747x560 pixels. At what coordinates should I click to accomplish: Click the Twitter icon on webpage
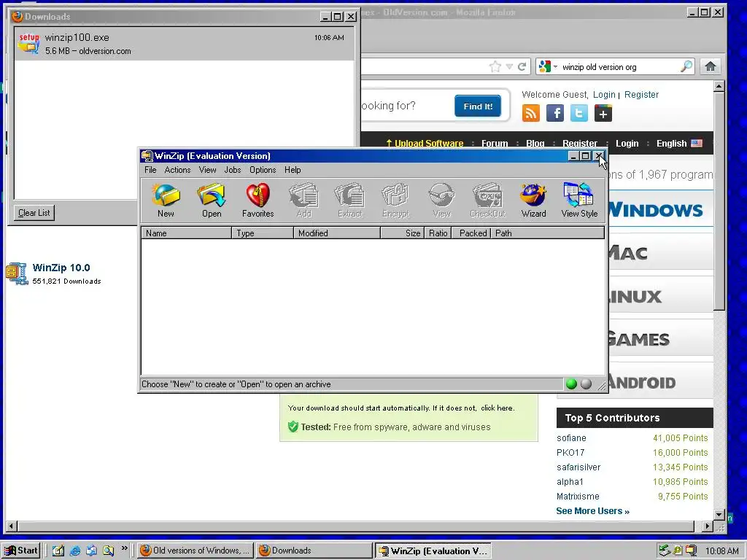tap(578, 113)
